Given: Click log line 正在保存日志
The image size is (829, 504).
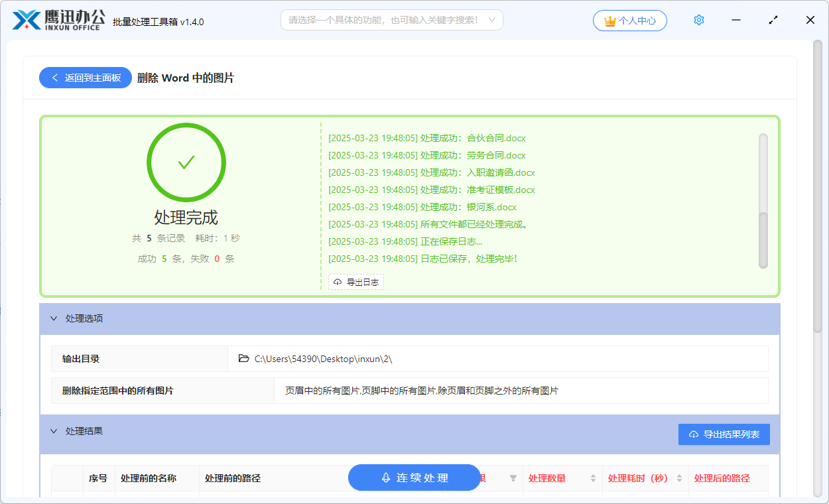Looking at the screenshot, I should point(405,241).
